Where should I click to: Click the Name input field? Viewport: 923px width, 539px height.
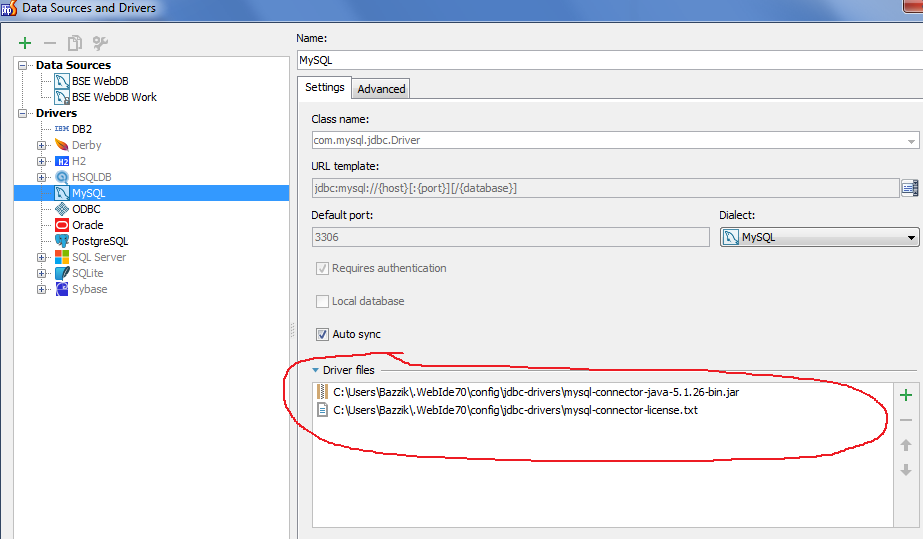(609, 60)
